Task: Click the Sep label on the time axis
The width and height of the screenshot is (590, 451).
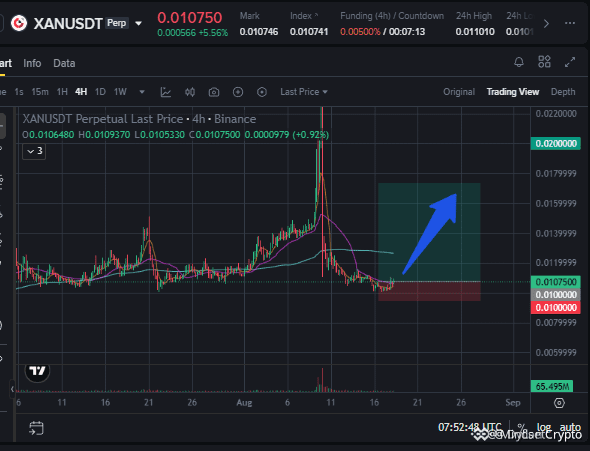Action: 512,403
